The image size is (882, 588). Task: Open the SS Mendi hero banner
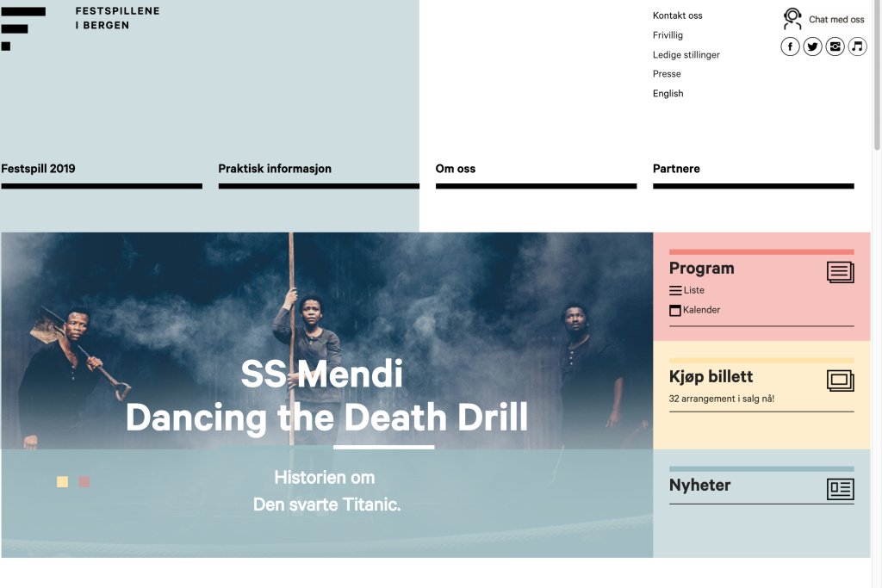(326, 396)
